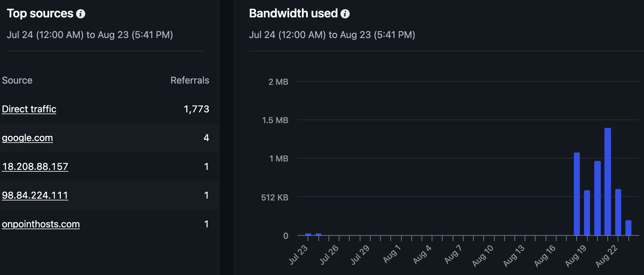The width and height of the screenshot is (644, 275).
Task: Click the Referrals column header
Action: [190, 80]
